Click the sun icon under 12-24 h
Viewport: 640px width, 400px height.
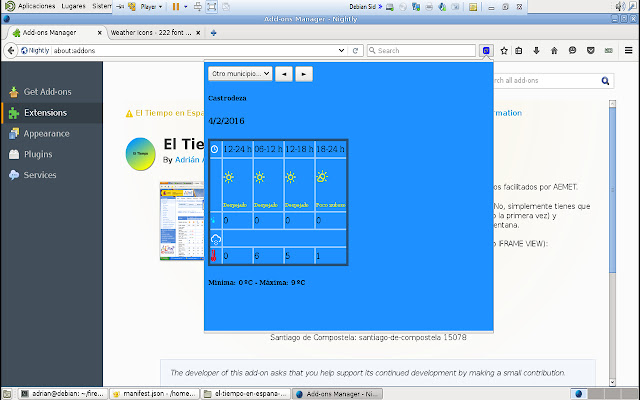pyautogui.click(x=229, y=177)
